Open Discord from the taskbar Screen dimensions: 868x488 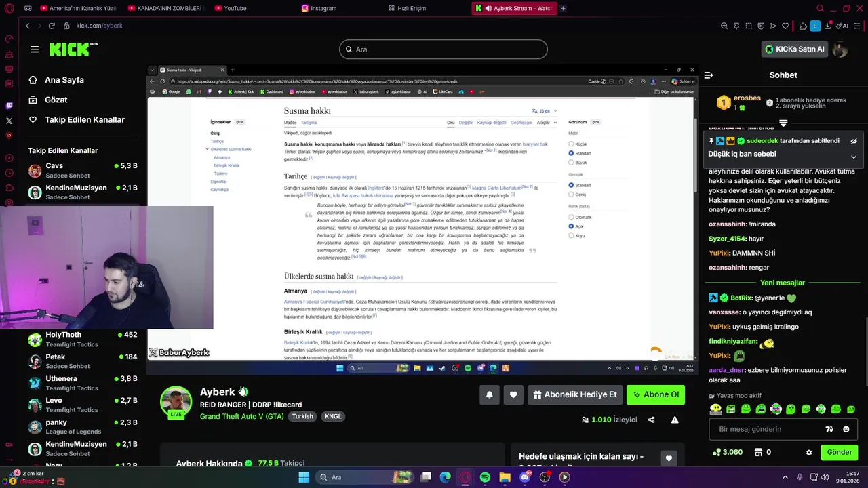pos(525,477)
